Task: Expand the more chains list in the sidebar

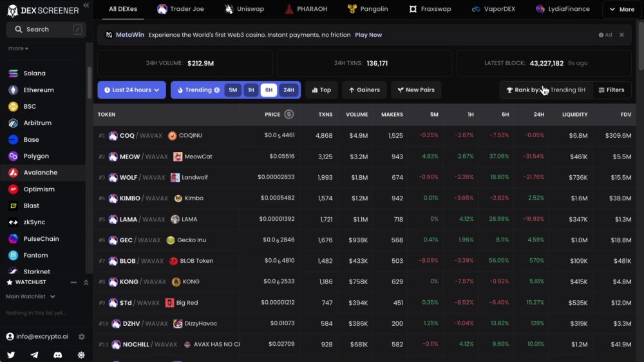Action: (x=18, y=48)
